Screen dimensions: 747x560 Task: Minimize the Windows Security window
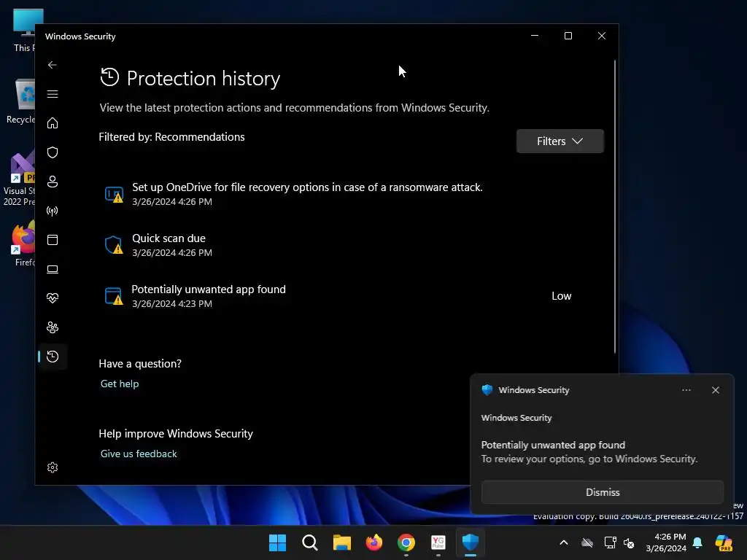(535, 36)
